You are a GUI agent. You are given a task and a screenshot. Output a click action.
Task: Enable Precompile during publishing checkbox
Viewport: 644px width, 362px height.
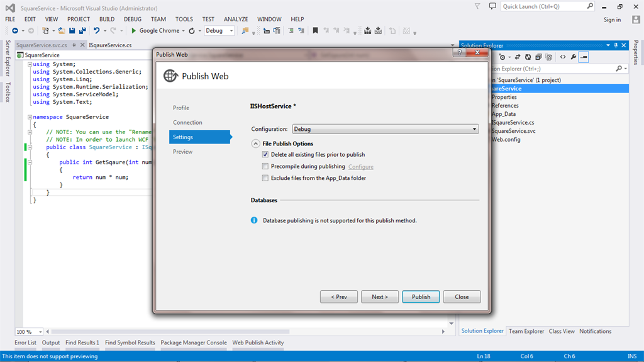pyautogui.click(x=265, y=166)
